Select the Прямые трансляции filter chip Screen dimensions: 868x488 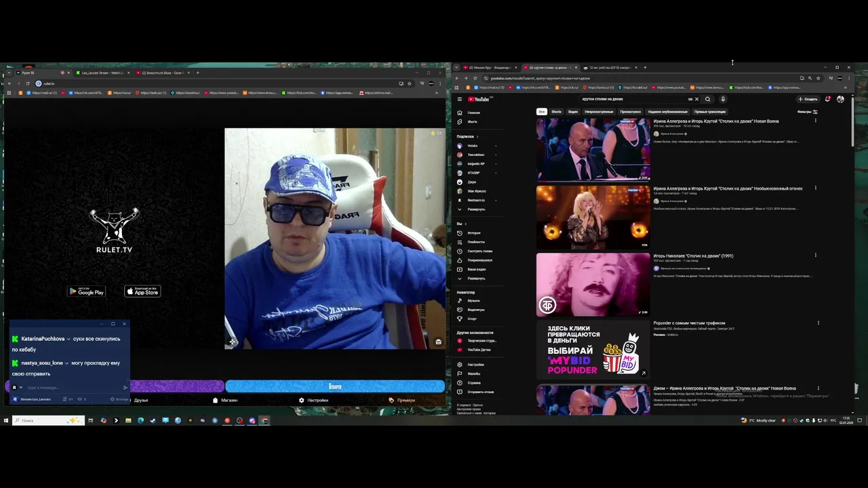point(709,111)
